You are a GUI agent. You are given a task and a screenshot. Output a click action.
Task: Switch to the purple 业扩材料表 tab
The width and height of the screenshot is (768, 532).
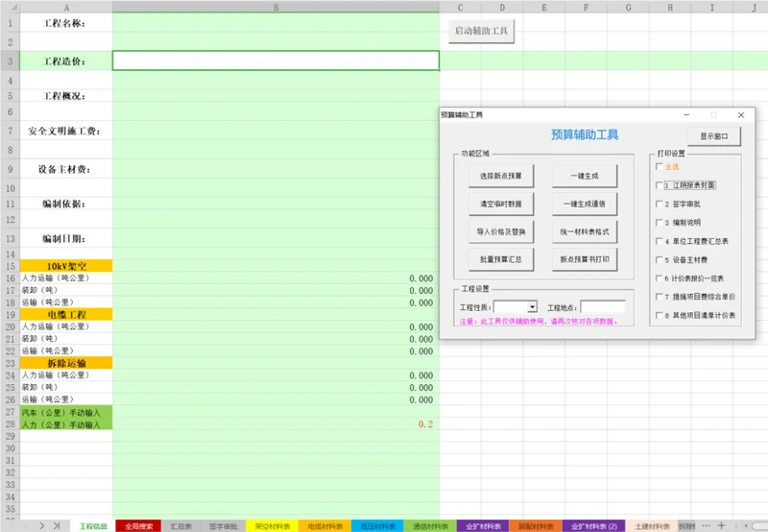(483, 526)
